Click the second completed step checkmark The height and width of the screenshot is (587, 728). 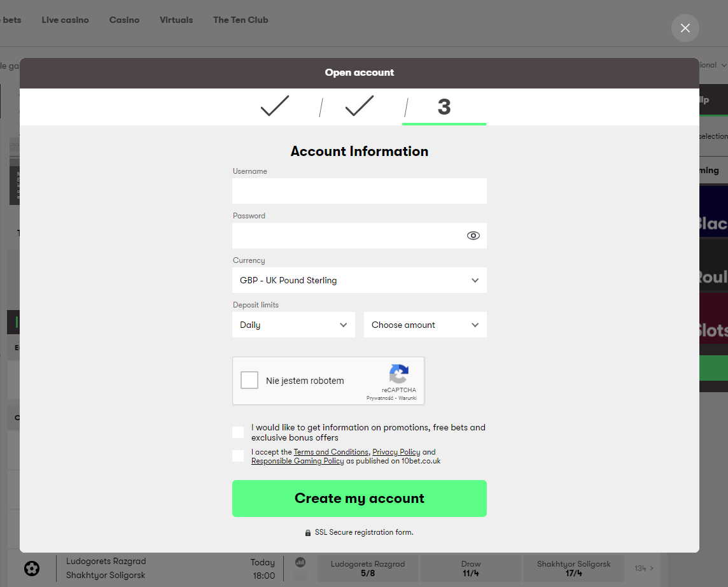(359, 106)
